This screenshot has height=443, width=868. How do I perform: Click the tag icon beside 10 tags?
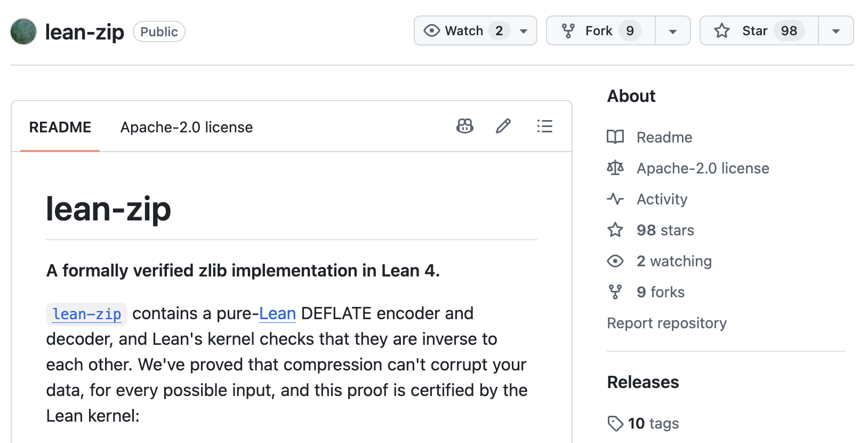click(x=615, y=423)
